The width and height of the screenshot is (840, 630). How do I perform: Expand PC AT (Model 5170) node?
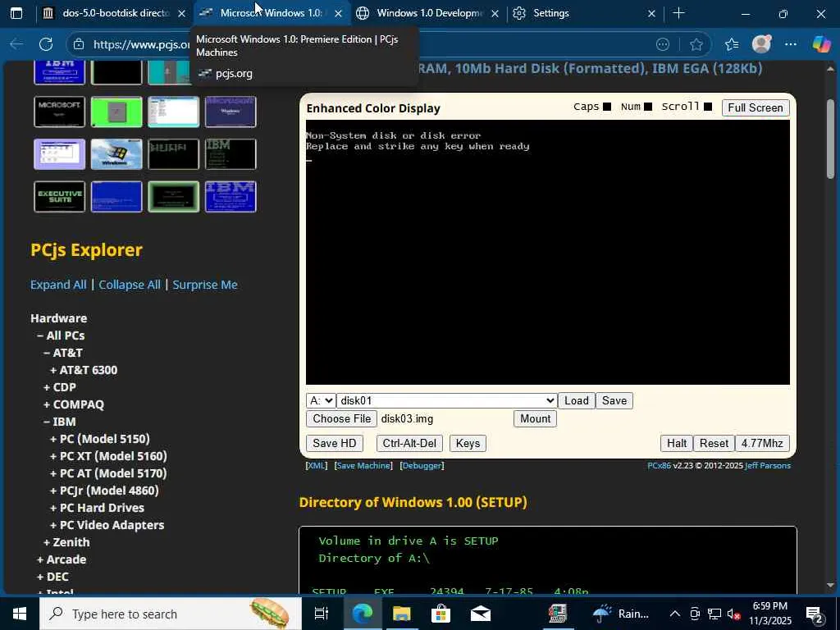point(108,473)
